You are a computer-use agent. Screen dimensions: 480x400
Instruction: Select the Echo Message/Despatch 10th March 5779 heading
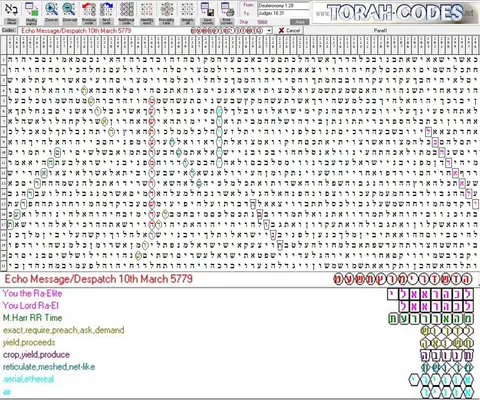pyautogui.click(x=99, y=279)
